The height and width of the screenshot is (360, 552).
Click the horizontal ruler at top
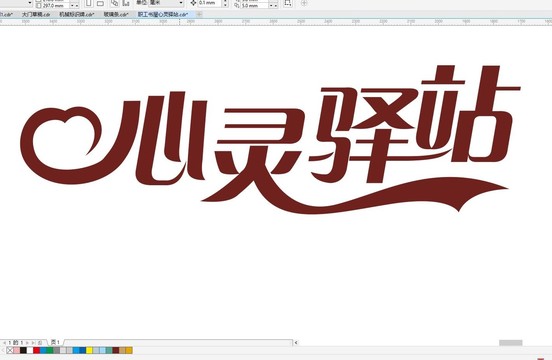(x=276, y=22)
